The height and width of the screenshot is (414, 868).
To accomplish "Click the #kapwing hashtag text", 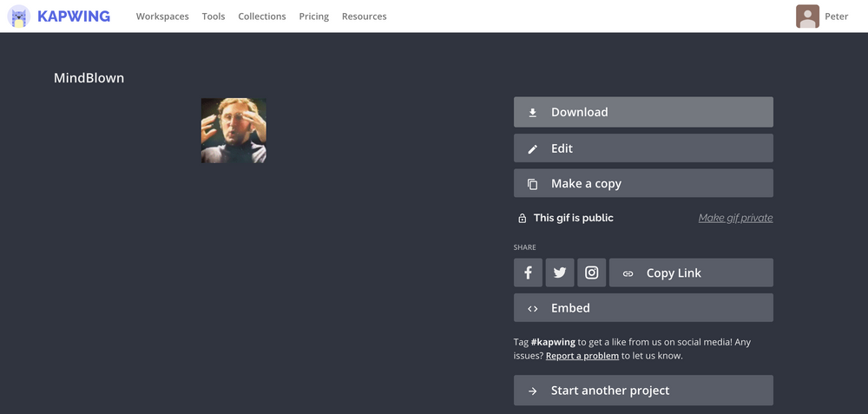I will (553, 342).
